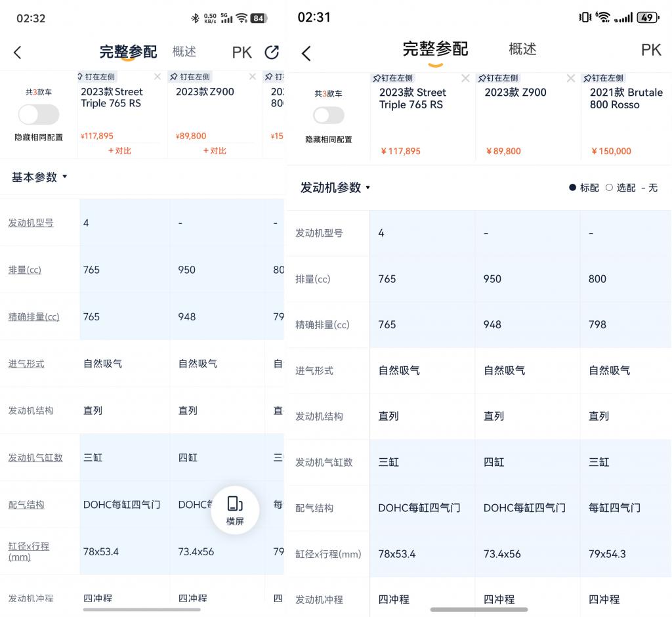The image size is (672, 617).
Task: Tap the 横屏 landscape mode button
Action: point(235,510)
